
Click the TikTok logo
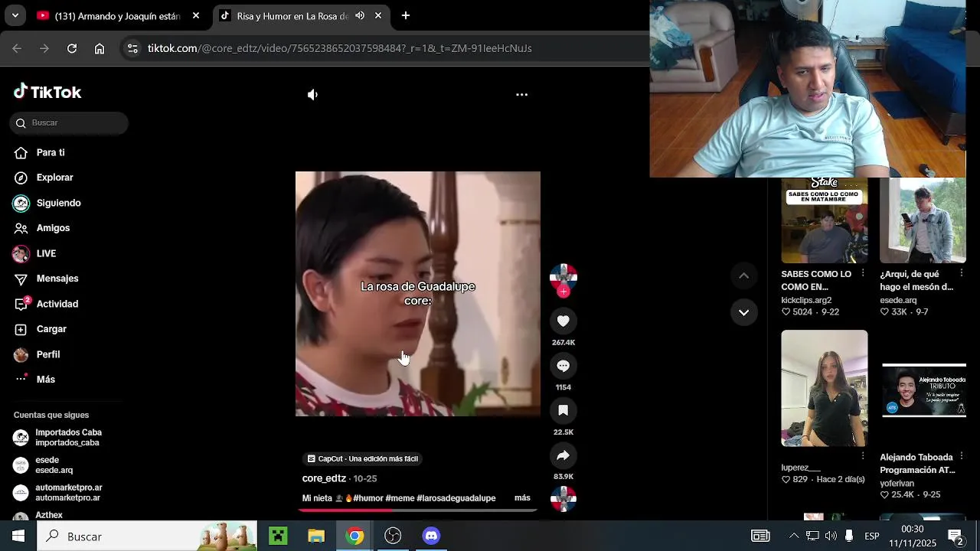(x=47, y=92)
